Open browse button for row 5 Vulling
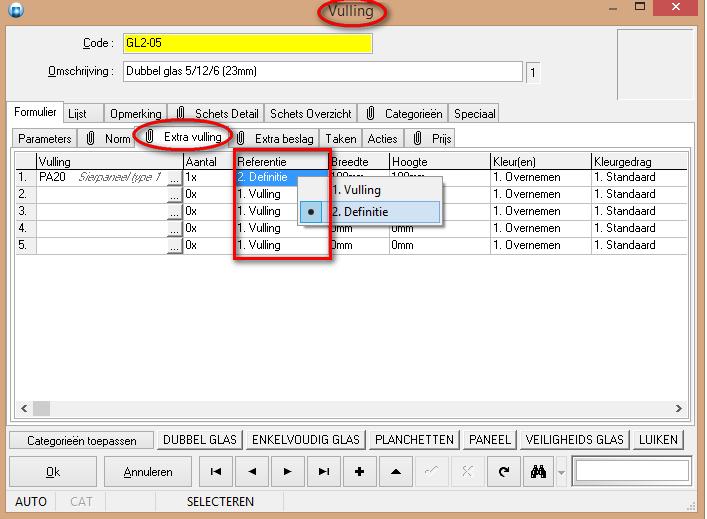 174,246
